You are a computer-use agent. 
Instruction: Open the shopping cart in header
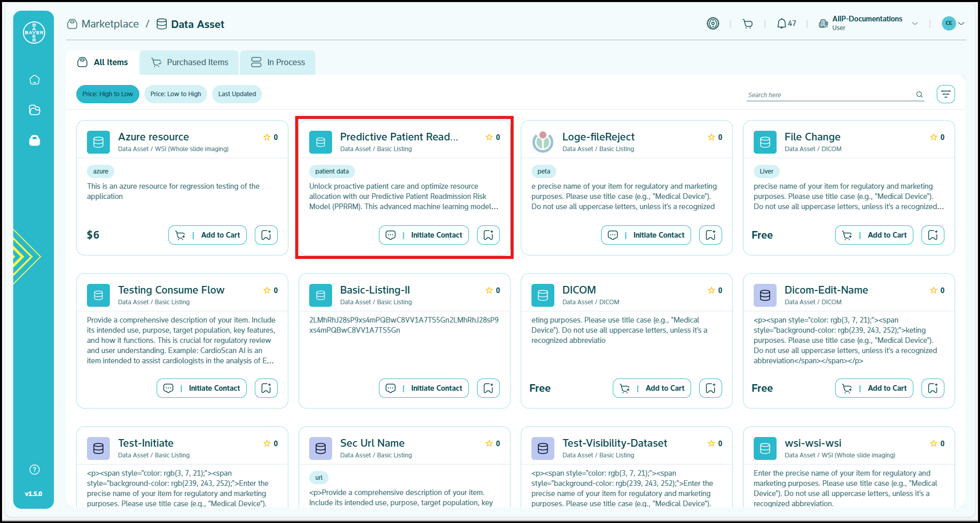coord(747,24)
